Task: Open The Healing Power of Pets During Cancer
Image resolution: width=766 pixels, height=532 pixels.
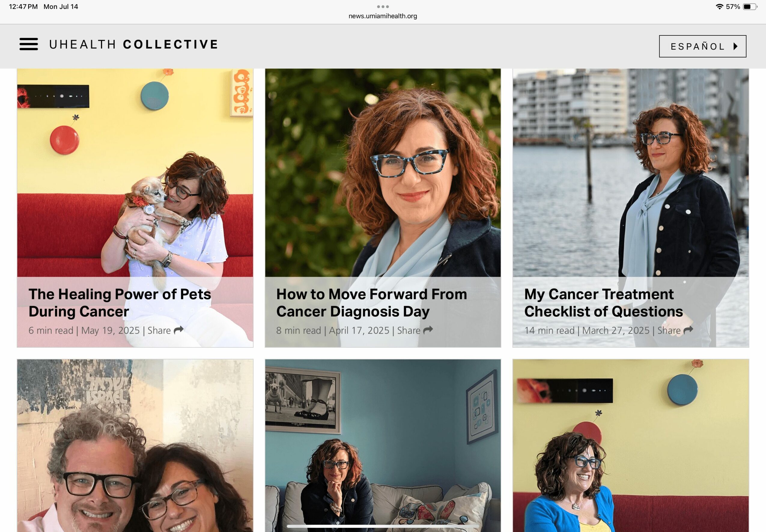Action: click(x=120, y=303)
